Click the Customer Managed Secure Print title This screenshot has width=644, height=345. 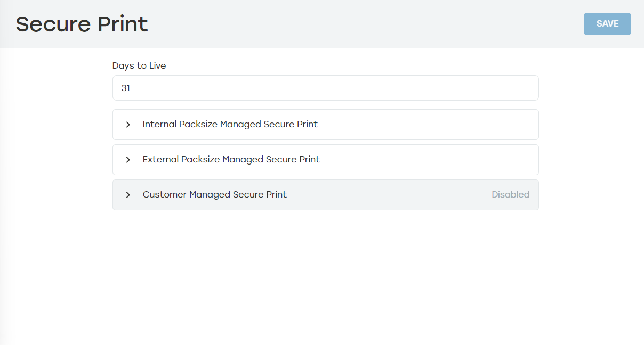(x=214, y=195)
